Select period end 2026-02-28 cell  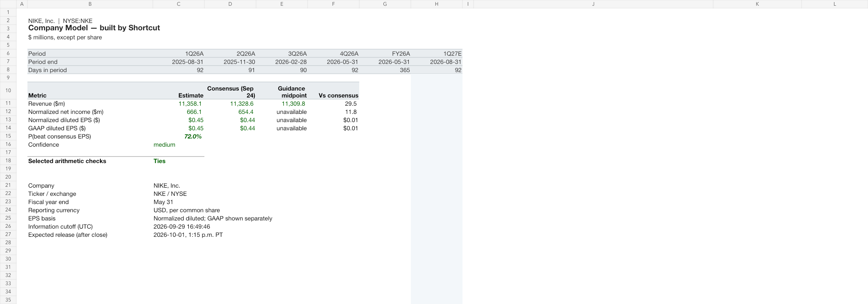pyautogui.click(x=282, y=62)
